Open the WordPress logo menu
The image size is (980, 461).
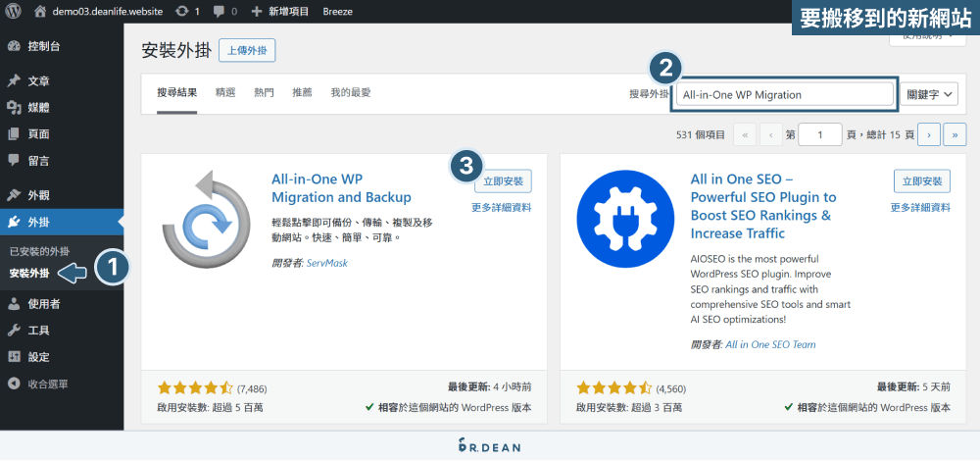(x=13, y=11)
